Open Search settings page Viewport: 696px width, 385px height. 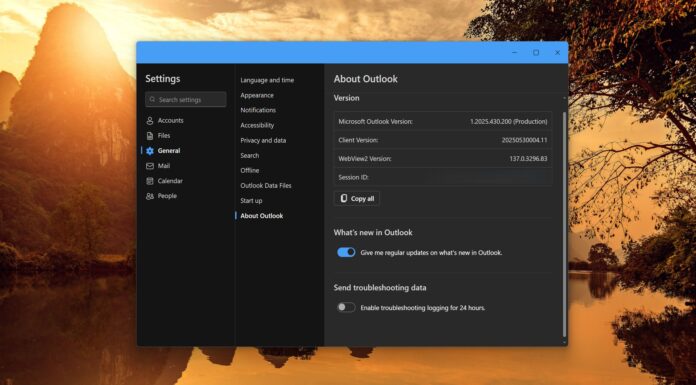click(x=249, y=155)
